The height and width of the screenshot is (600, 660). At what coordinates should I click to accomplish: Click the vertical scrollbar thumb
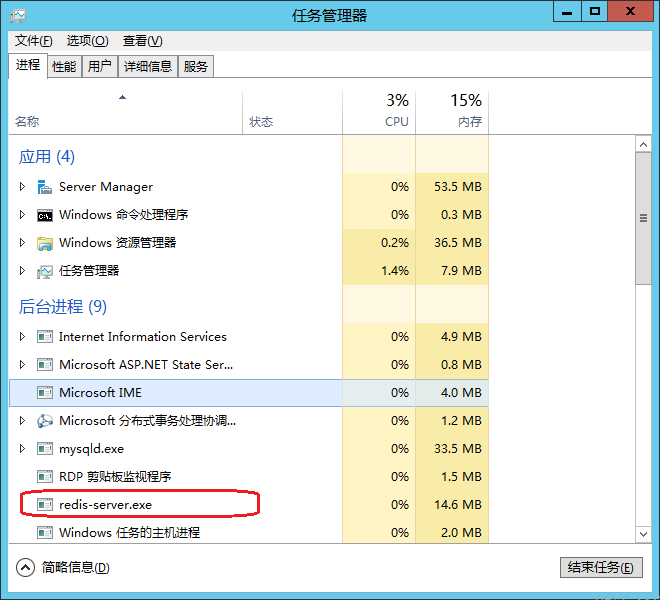point(643,219)
